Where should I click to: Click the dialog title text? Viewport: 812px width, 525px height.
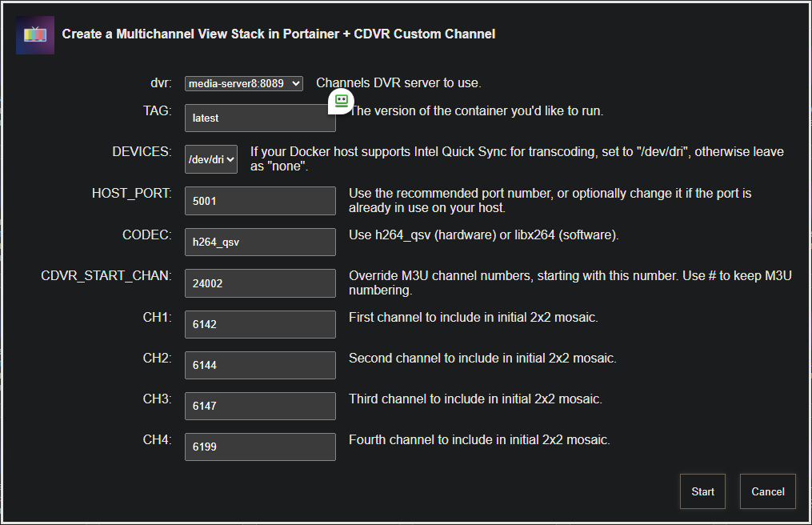(278, 34)
